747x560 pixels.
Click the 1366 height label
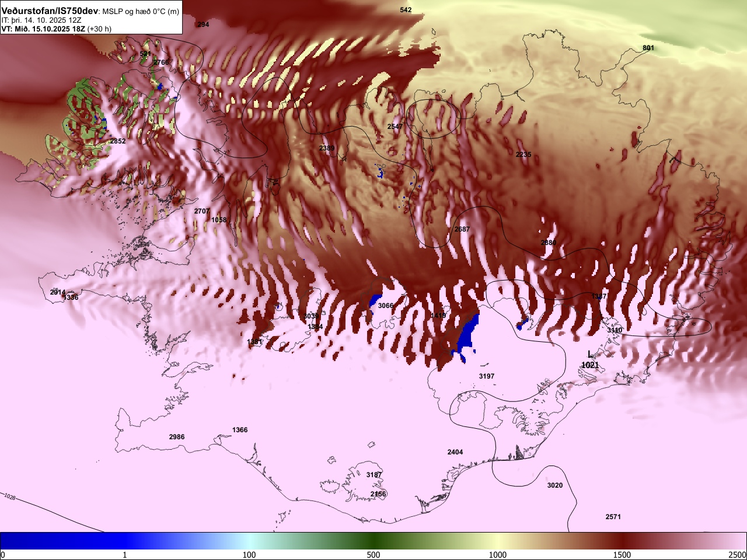click(240, 430)
